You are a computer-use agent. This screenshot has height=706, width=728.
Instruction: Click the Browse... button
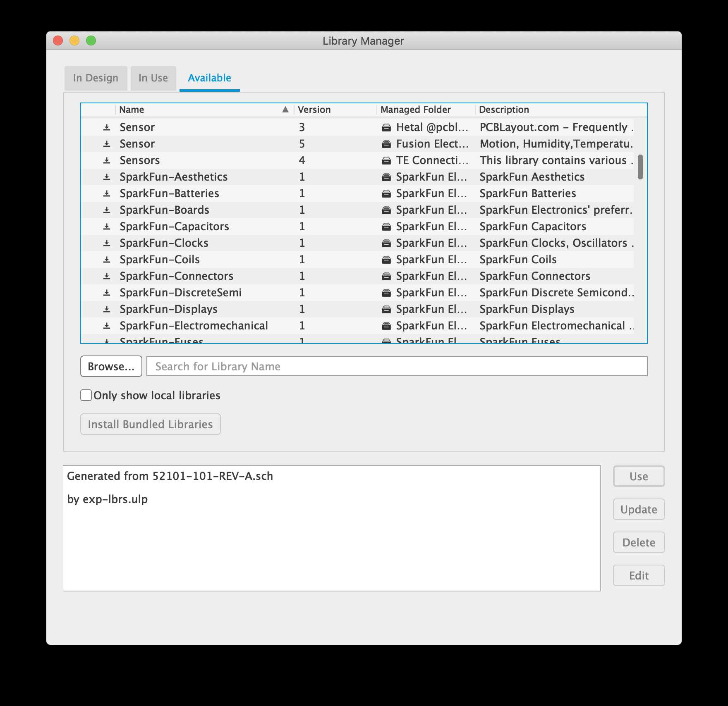coord(111,366)
